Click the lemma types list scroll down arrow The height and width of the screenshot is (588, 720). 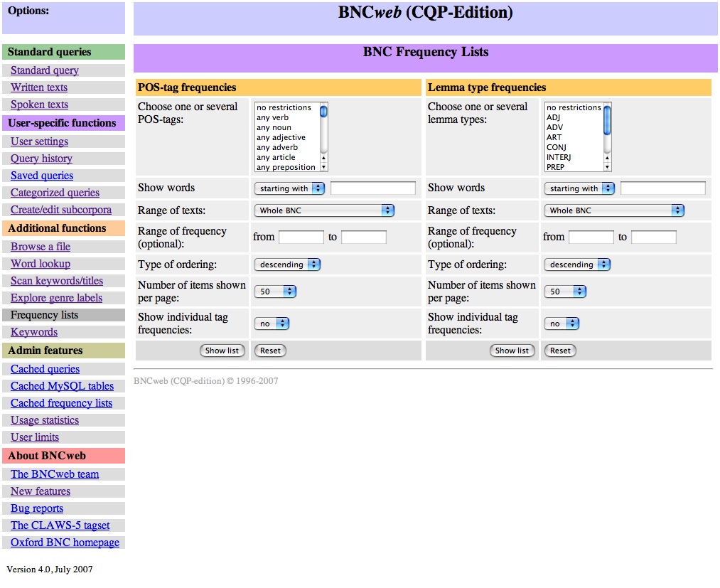pos(608,168)
